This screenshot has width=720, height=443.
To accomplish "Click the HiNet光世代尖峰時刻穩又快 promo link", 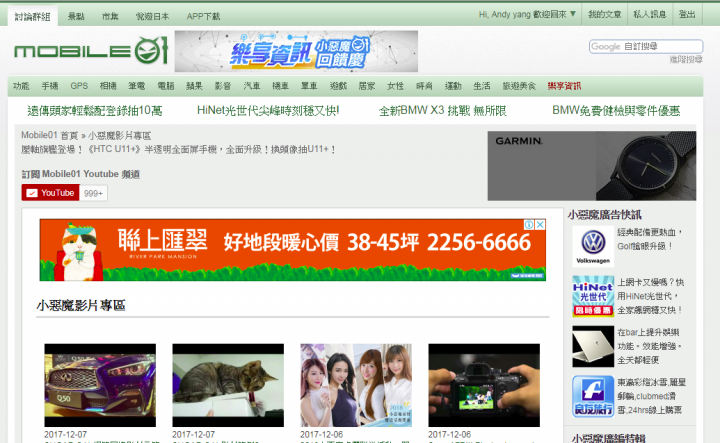I will pyautogui.click(x=268, y=111).
